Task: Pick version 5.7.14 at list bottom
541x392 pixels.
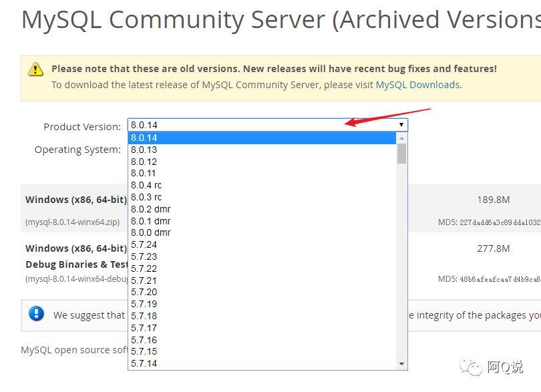Action: pos(262,363)
